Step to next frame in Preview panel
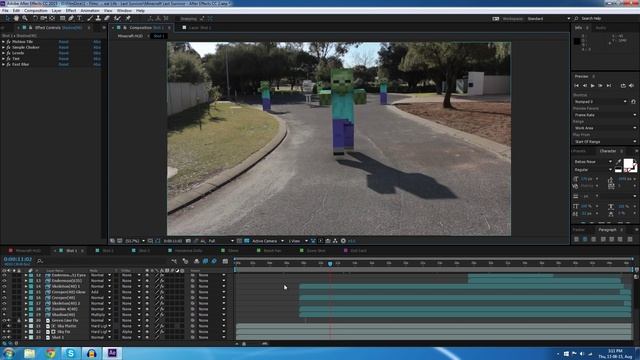This screenshot has width=640, height=360. 600,86
